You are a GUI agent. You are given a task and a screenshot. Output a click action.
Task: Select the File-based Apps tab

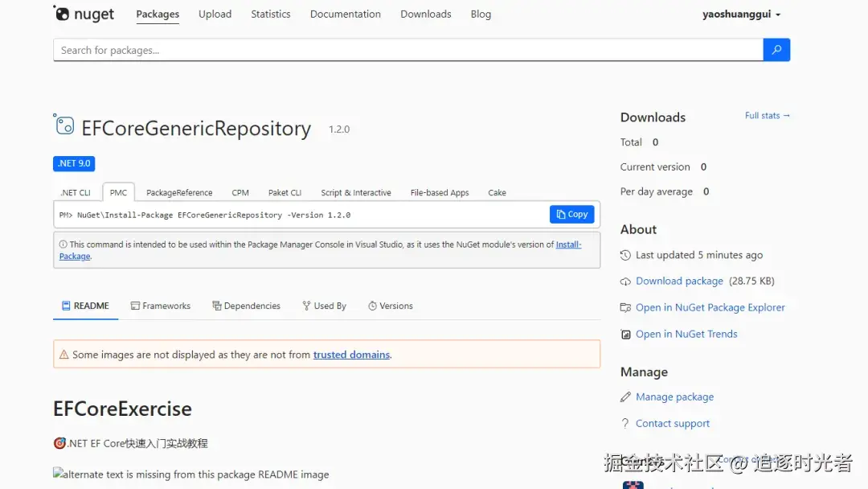pyautogui.click(x=440, y=193)
